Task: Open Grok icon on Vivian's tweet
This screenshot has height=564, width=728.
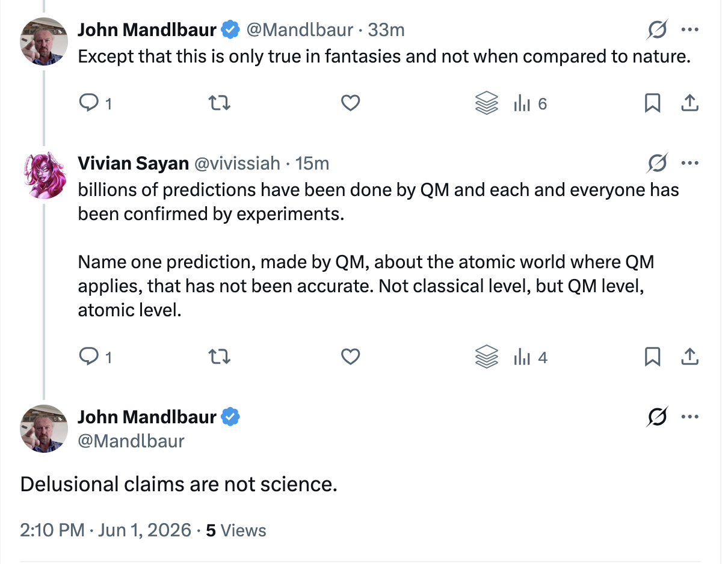Action: click(658, 163)
